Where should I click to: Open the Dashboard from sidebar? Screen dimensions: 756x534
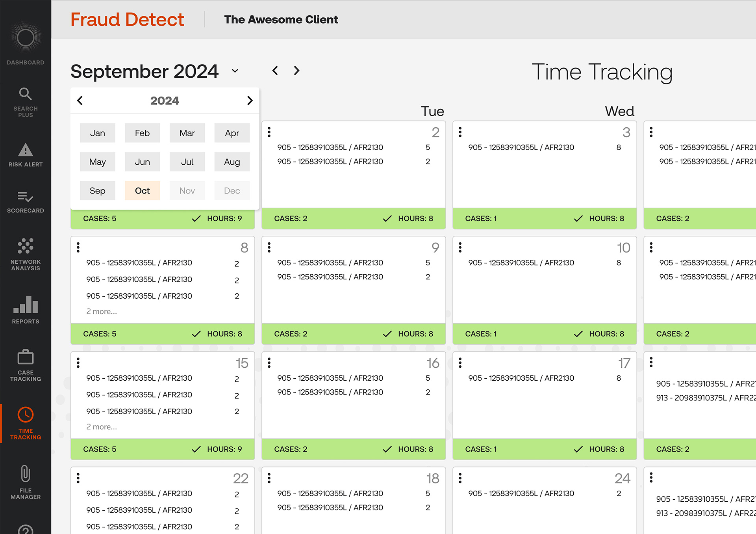point(26,43)
